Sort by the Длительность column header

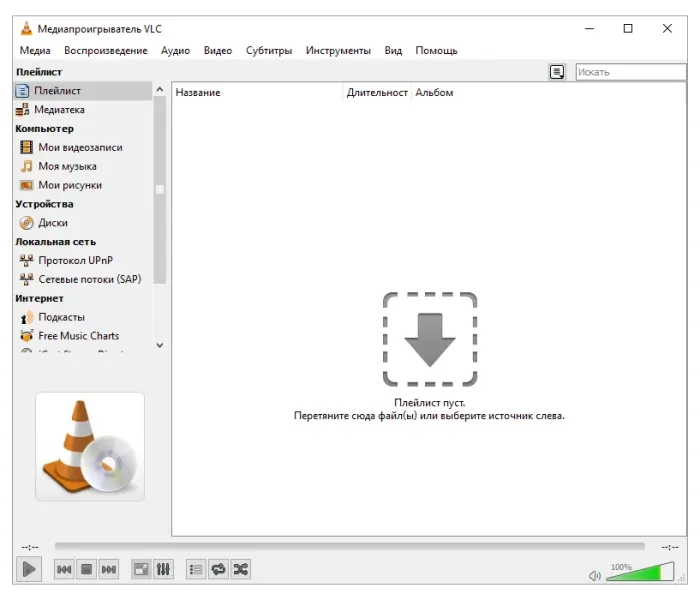tap(377, 92)
